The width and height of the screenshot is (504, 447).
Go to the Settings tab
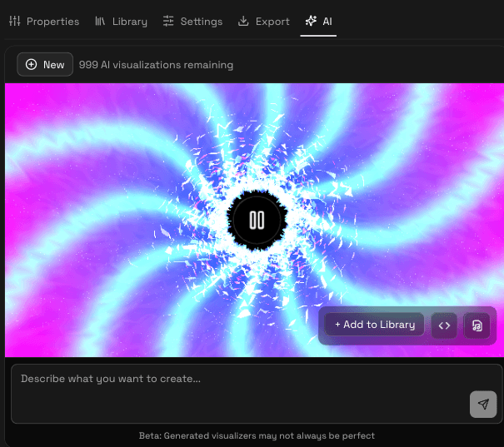(x=201, y=21)
